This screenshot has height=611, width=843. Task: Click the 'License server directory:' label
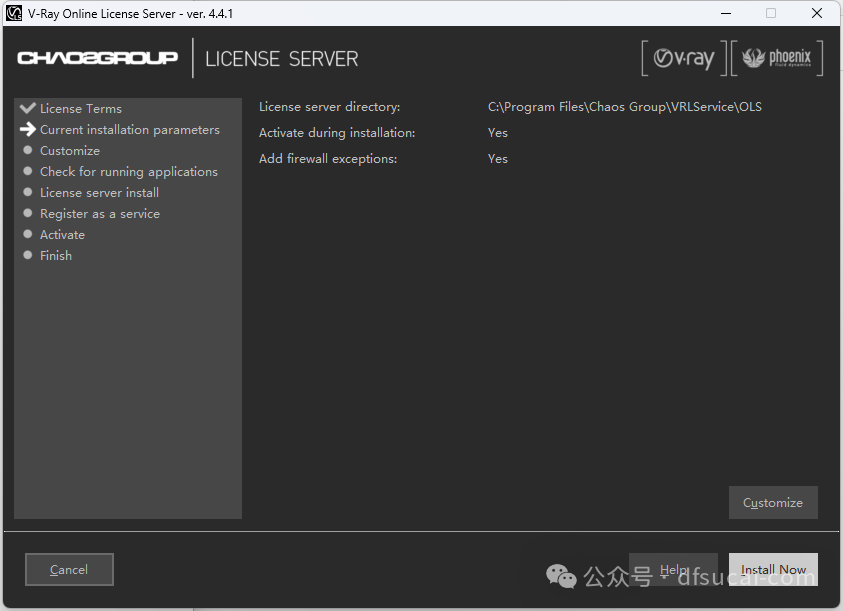[x=330, y=107]
